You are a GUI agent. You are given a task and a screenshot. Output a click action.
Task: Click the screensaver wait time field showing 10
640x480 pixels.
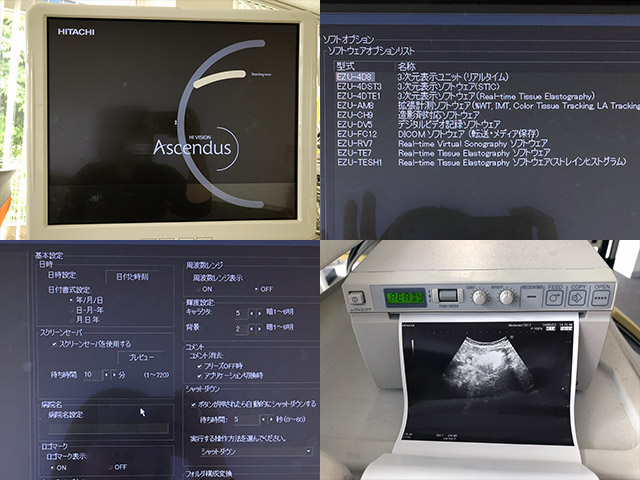92,375
